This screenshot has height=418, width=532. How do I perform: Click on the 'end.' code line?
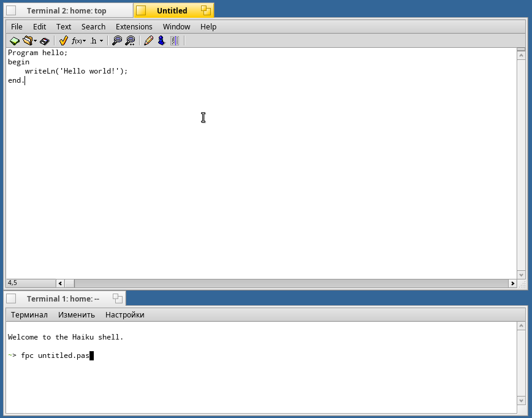click(17, 80)
